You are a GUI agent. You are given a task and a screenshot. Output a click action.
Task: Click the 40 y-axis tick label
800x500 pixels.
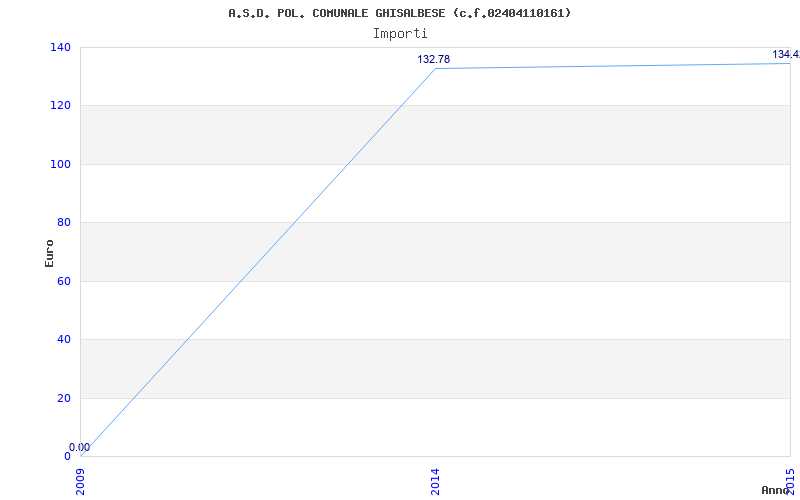tap(64, 339)
